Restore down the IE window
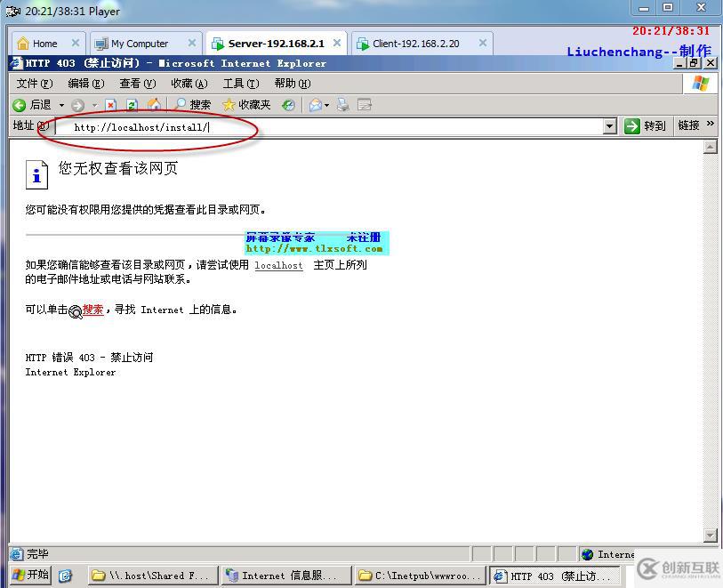The image size is (723, 588). [x=694, y=63]
